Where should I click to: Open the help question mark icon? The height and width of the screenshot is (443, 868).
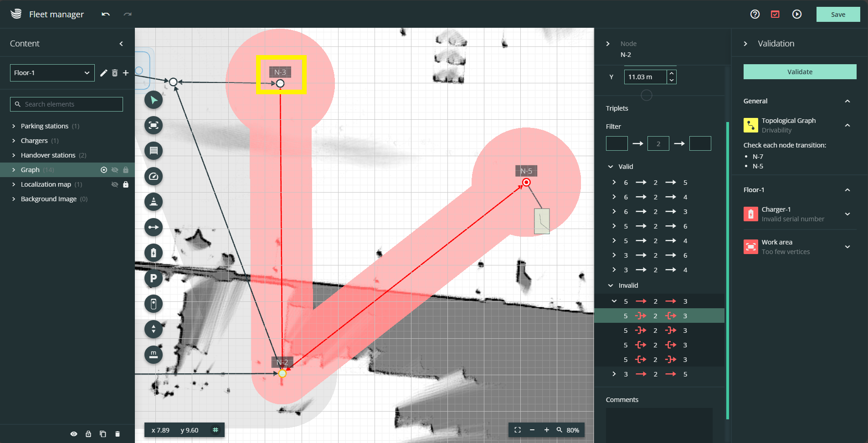(x=755, y=15)
